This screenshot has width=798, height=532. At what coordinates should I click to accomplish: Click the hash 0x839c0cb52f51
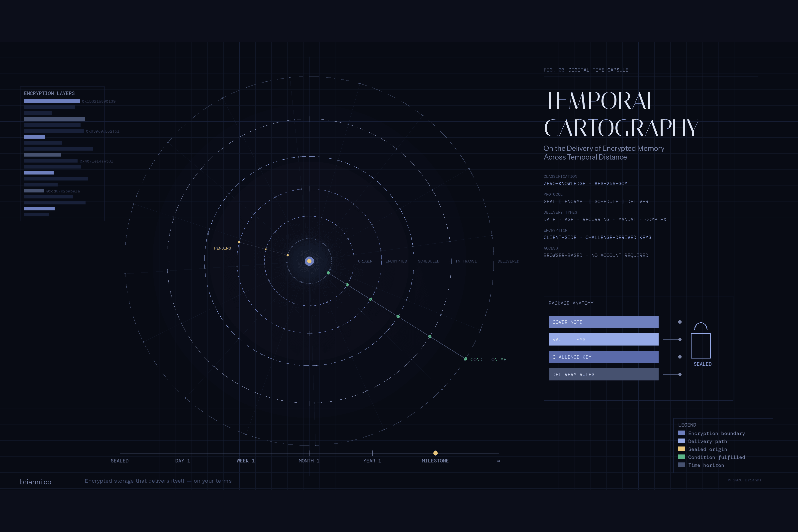click(102, 131)
